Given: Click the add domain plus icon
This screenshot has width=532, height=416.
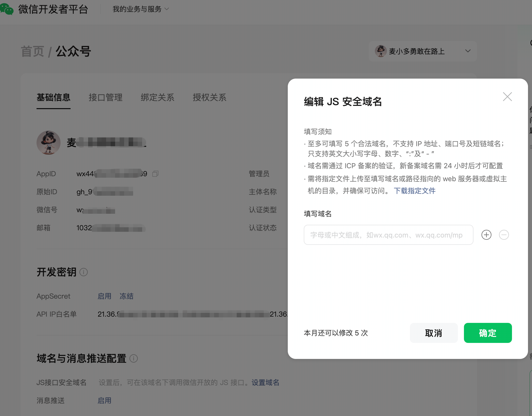Looking at the screenshot, I should coord(486,235).
